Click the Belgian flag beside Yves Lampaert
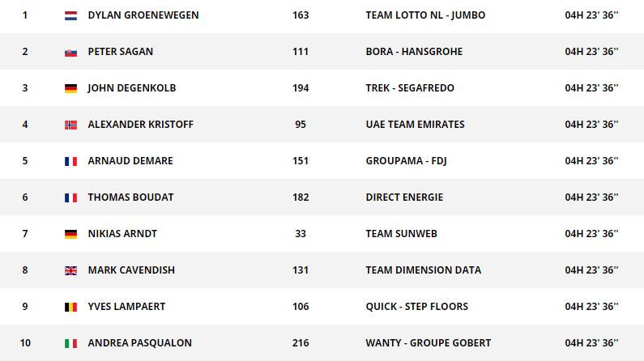 [x=70, y=307]
